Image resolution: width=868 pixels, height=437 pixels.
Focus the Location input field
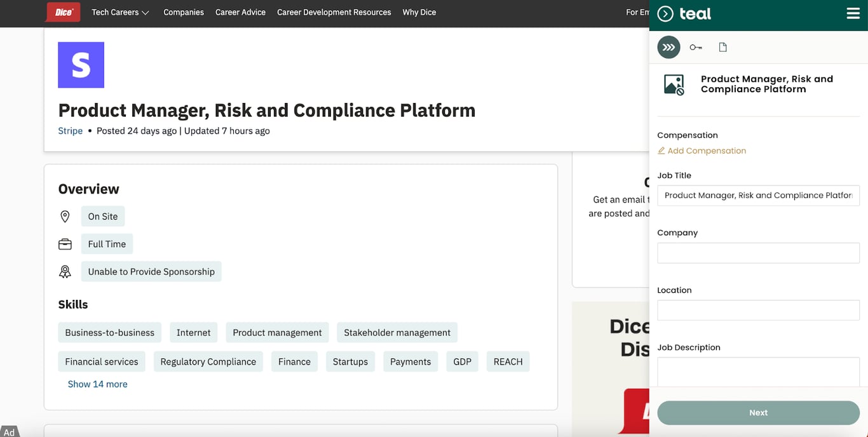[x=758, y=310]
